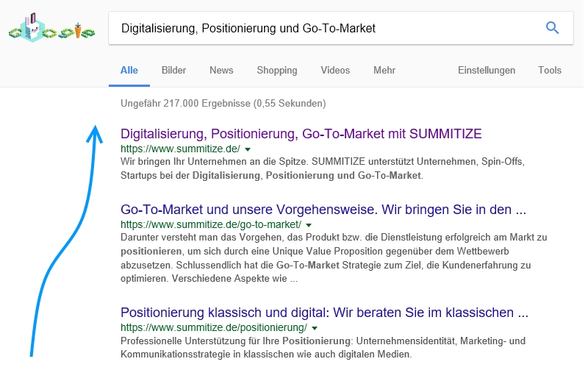This screenshot has width=588, height=370.
Task: Expand the arrow next to go-to-market URL
Action: [309, 225]
